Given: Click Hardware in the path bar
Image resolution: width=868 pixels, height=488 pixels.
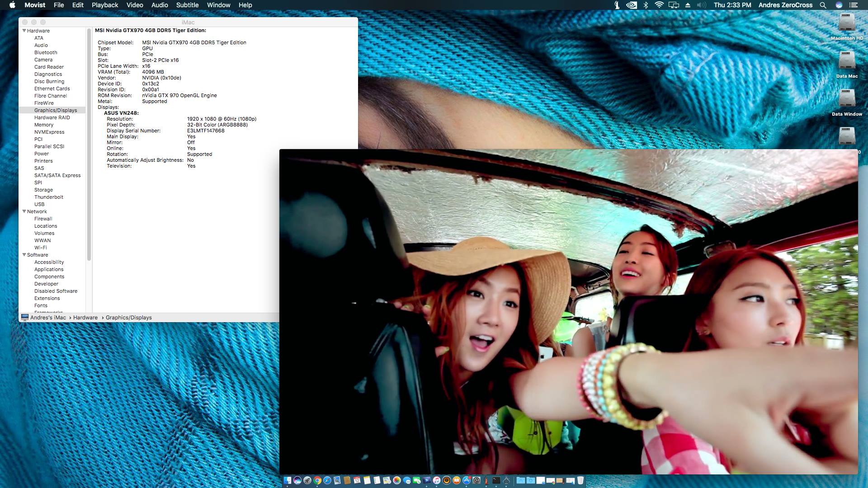Looking at the screenshot, I should pyautogui.click(x=85, y=318).
